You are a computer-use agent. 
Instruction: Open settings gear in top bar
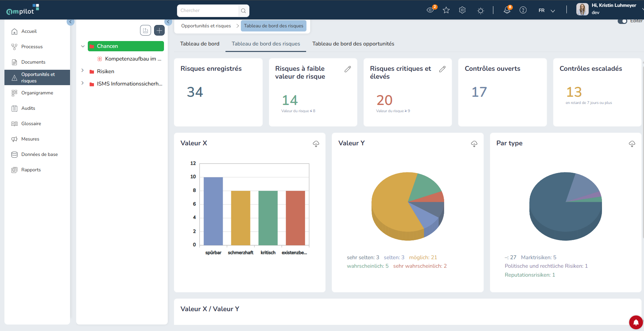(x=462, y=10)
